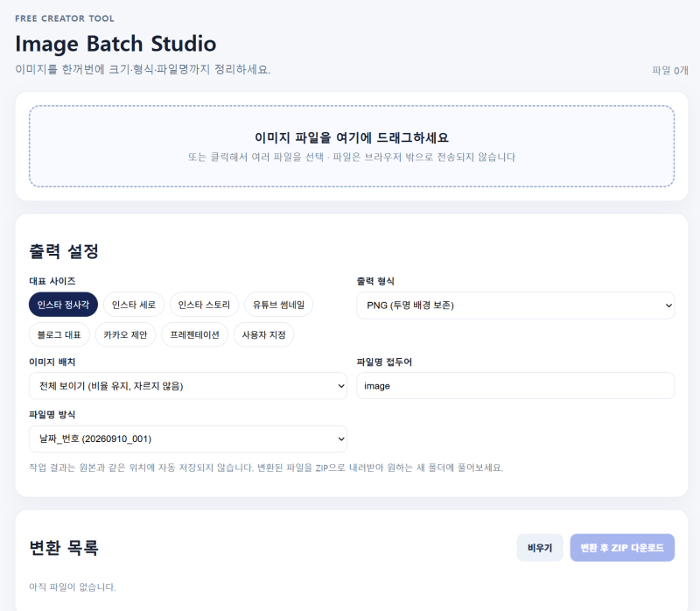This screenshot has width=700, height=611.
Task: Choose the 블로그 대표 size chip
Action: (x=59, y=334)
